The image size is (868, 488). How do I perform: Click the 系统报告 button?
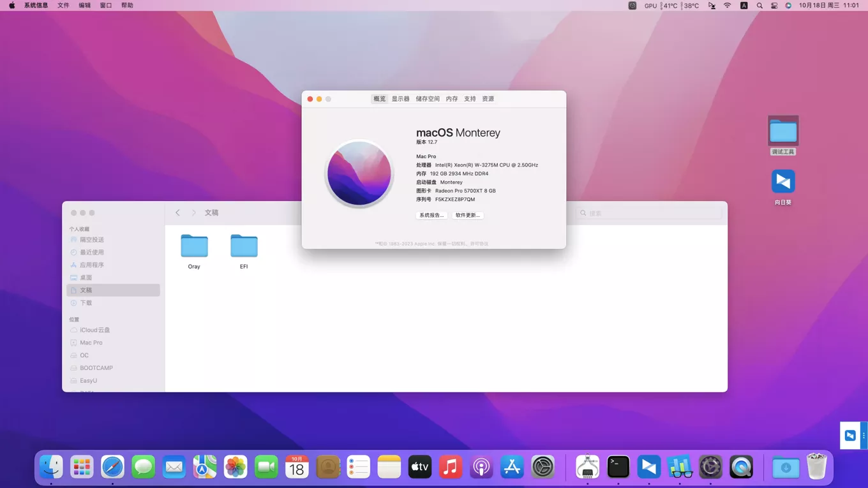tap(431, 215)
